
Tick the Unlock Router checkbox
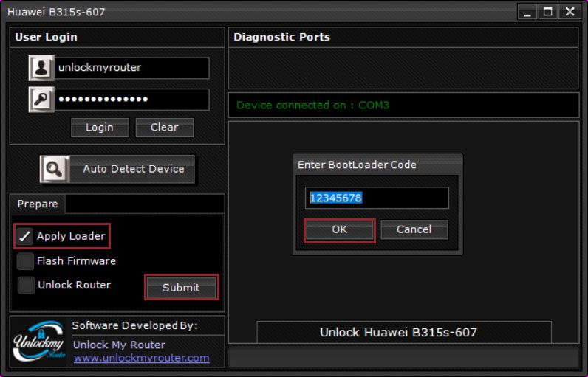point(26,286)
